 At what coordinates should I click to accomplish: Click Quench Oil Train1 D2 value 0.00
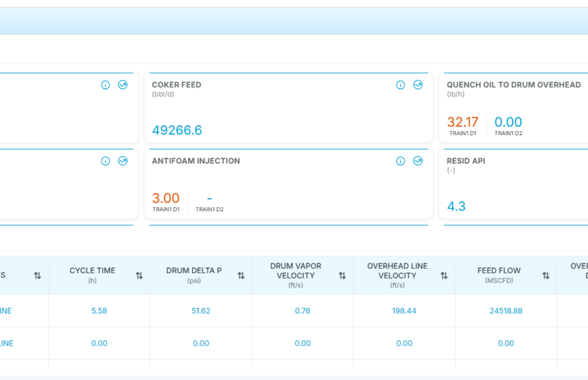[x=508, y=122]
